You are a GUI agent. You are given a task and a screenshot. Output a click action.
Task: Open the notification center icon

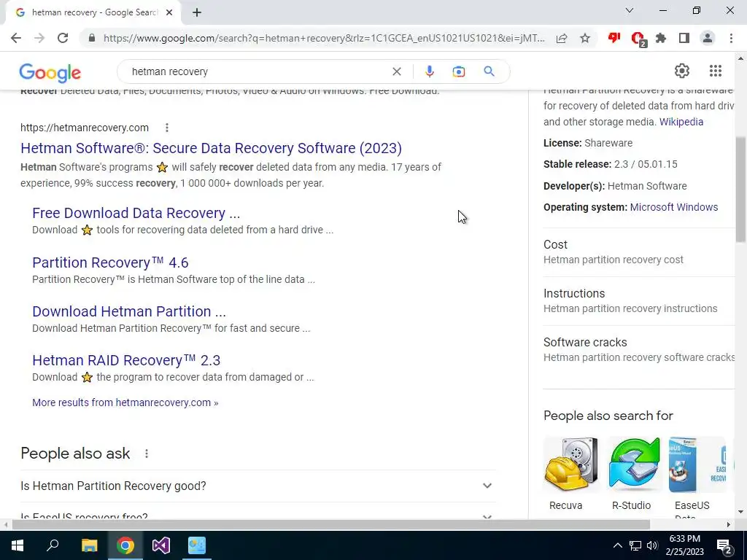tap(724, 546)
